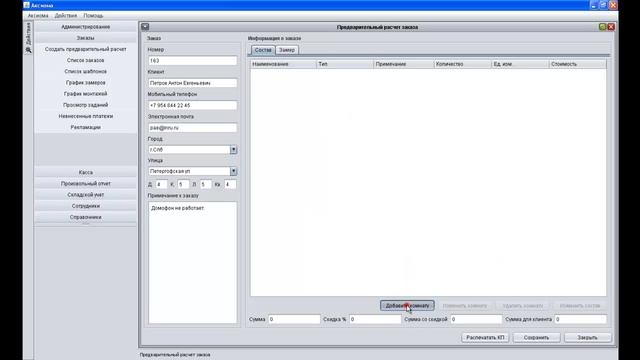Click the vertical Действия side tab
The width and height of the screenshot is (640, 360).
[x=28, y=33]
